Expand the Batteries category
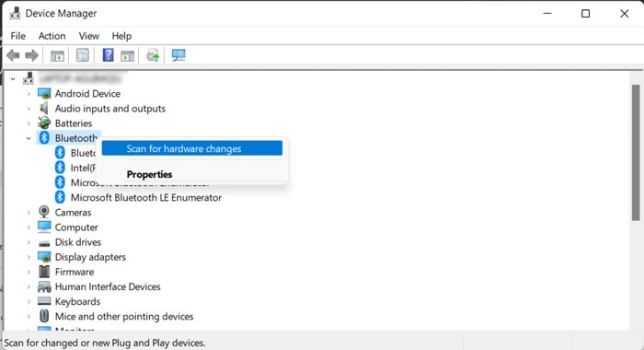The width and height of the screenshot is (644, 350). click(29, 123)
